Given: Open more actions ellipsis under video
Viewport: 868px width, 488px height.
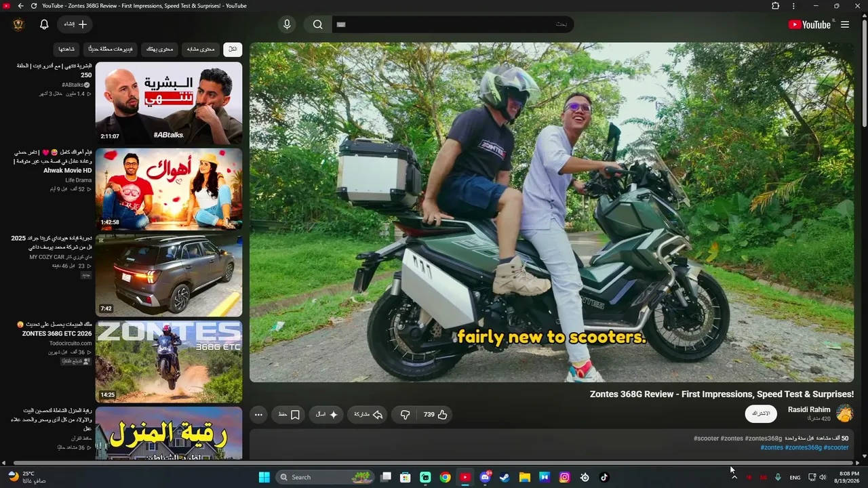Looking at the screenshot, I should (x=258, y=415).
